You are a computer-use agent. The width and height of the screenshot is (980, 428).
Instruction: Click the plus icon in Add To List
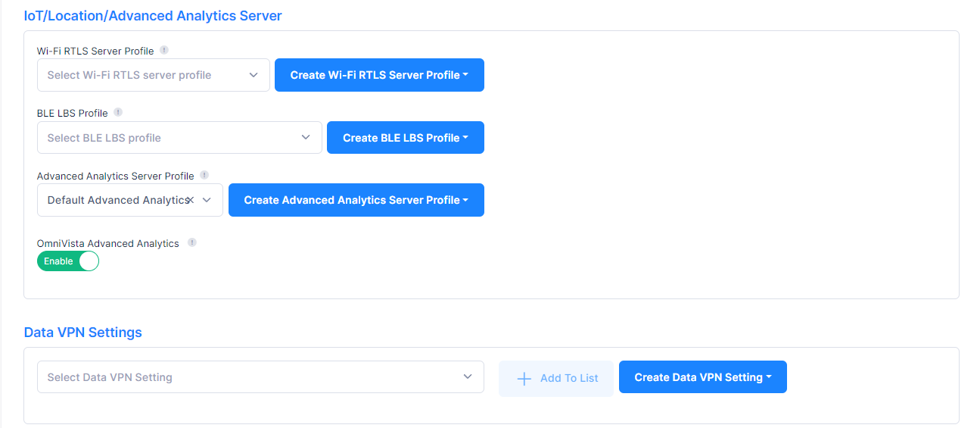pos(524,378)
